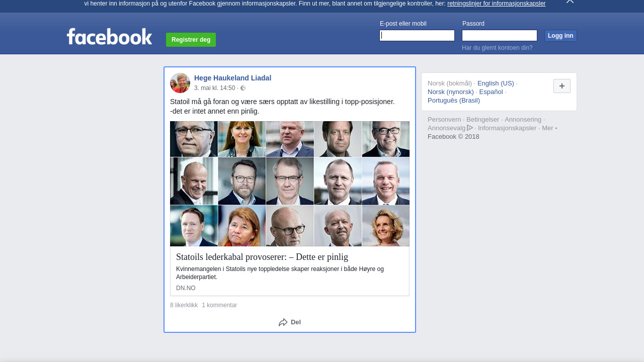This screenshot has height=362, width=644.
Task: Click the public globe privacy icon
Action: point(243,88)
